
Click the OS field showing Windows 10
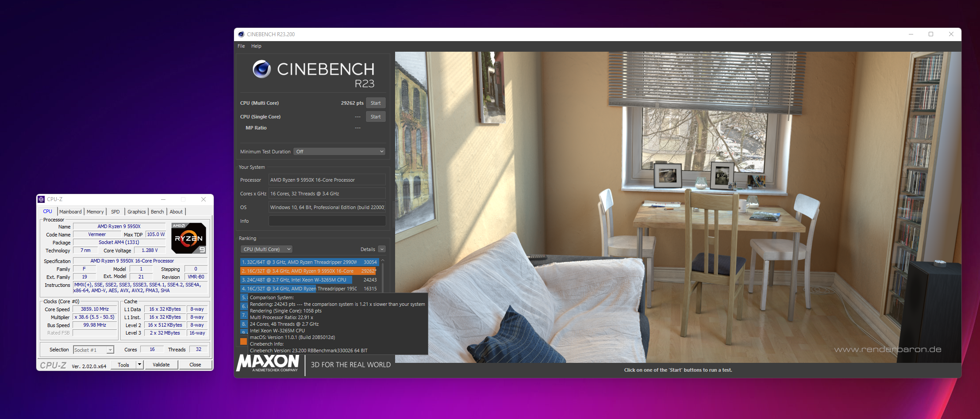point(327,207)
